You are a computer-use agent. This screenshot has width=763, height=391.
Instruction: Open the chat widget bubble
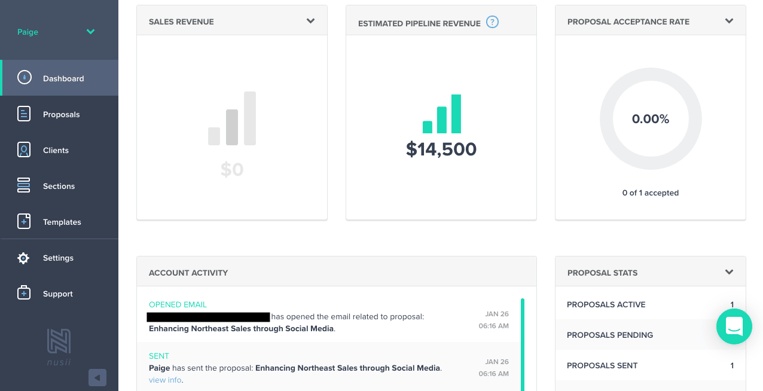[x=734, y=326]
